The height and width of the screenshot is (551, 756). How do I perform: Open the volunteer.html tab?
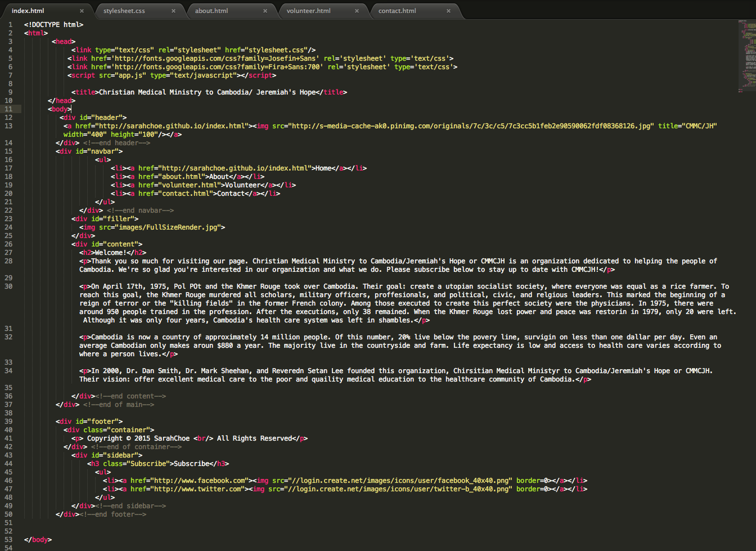[x=309, y=11]
